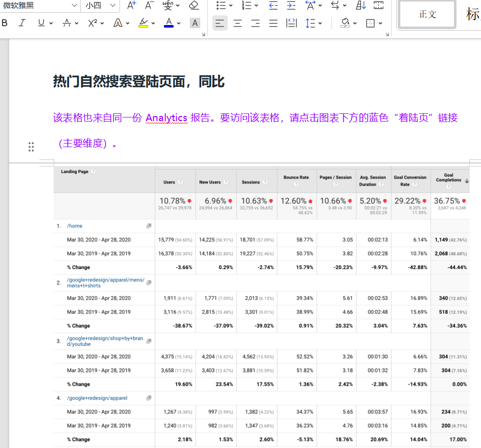The width and height of the screenshot is (481, 448).
Task: Open bullet list options dropdown
Action: pyautogui.click(x=231, y=6)
